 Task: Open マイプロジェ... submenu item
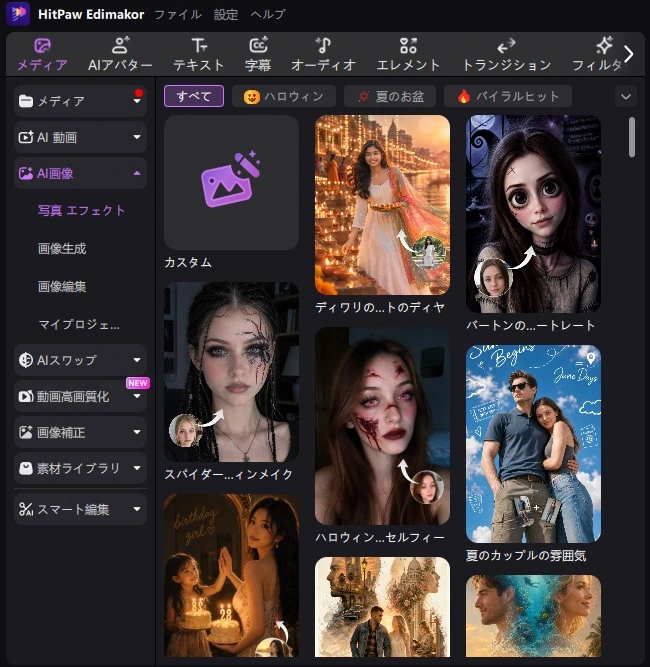pyautogui.click(x=79, y=325)
